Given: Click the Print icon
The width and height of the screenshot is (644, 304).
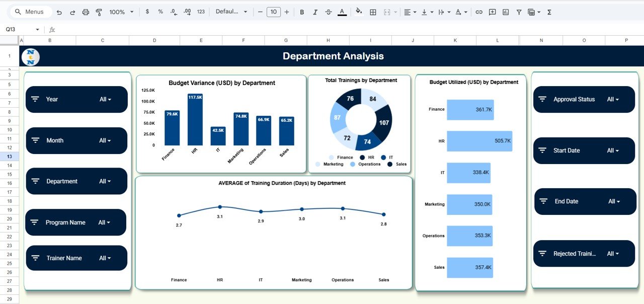Looking at the screenshot, I should point(85,12).
